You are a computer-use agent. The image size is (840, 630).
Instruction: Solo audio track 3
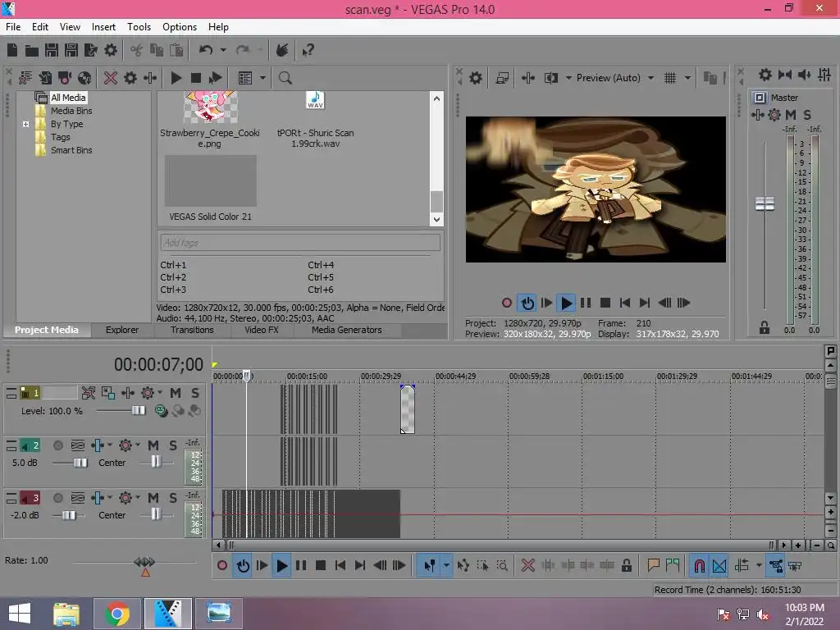173,498
